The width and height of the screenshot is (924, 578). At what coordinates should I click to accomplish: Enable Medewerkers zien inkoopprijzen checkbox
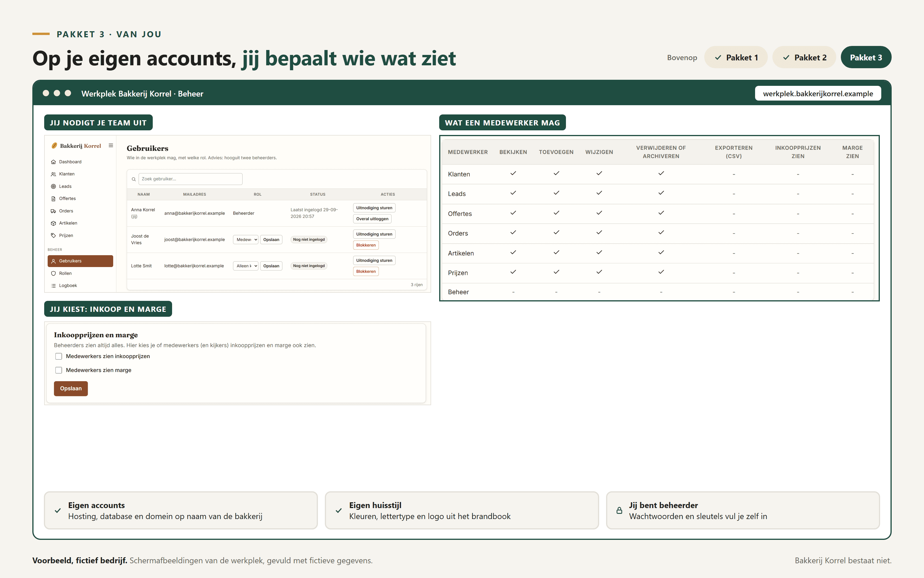(58, 356)
